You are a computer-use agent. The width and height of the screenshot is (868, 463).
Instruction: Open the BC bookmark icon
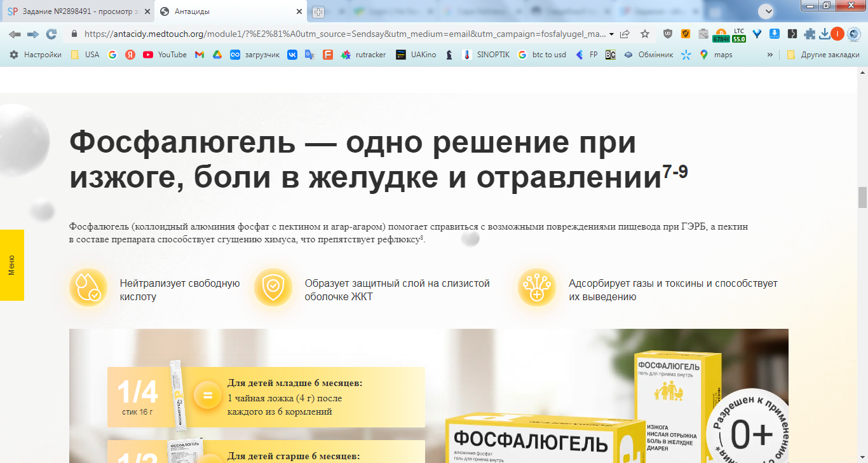click(x=610, y=55)
